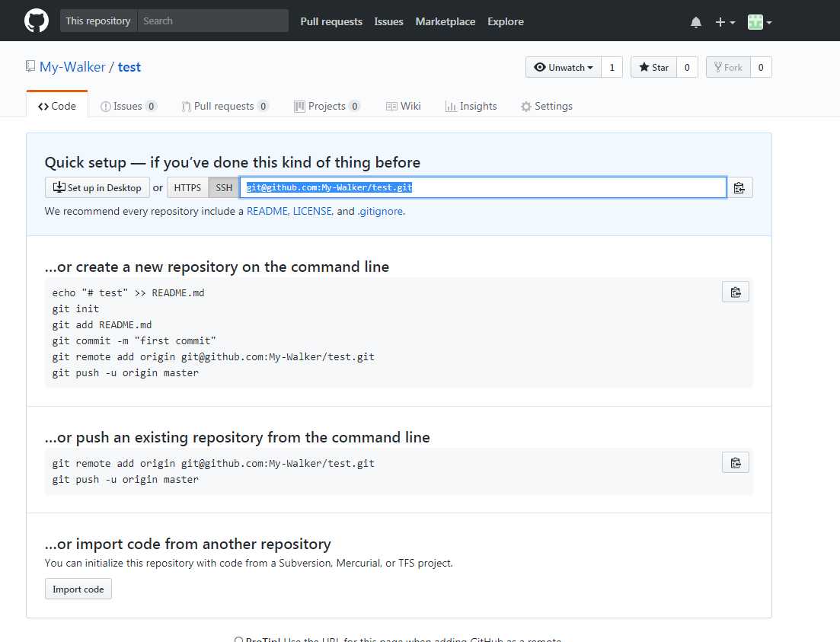Click the Import code button

coord(78,589)
